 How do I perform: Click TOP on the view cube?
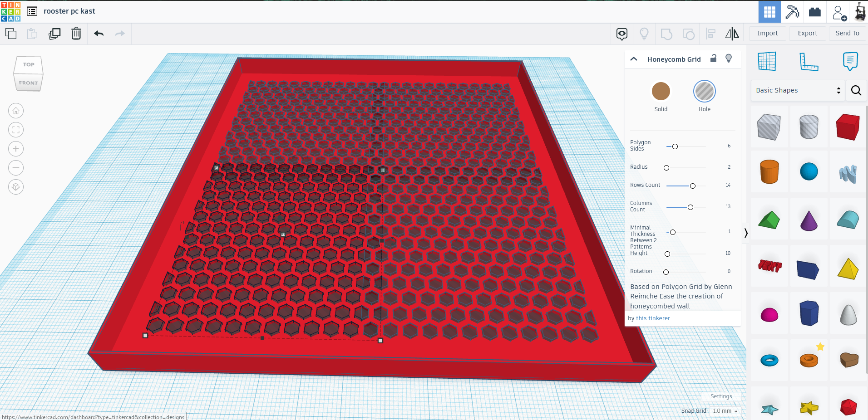point(28,64)
